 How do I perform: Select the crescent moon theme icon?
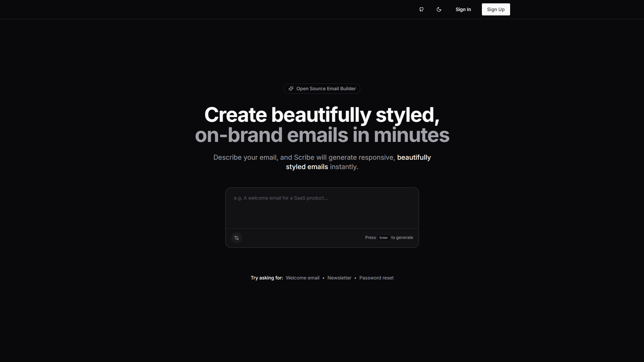(439, 9)
